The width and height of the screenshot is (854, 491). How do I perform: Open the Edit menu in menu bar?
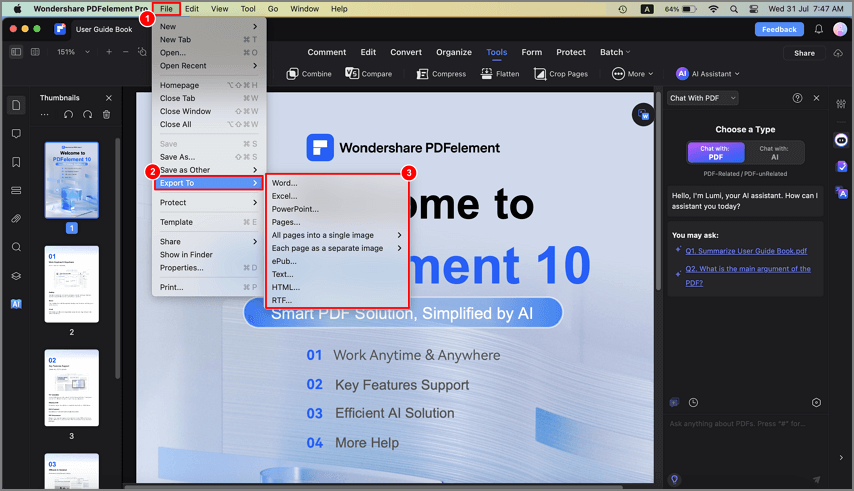(x=191, y=9)
